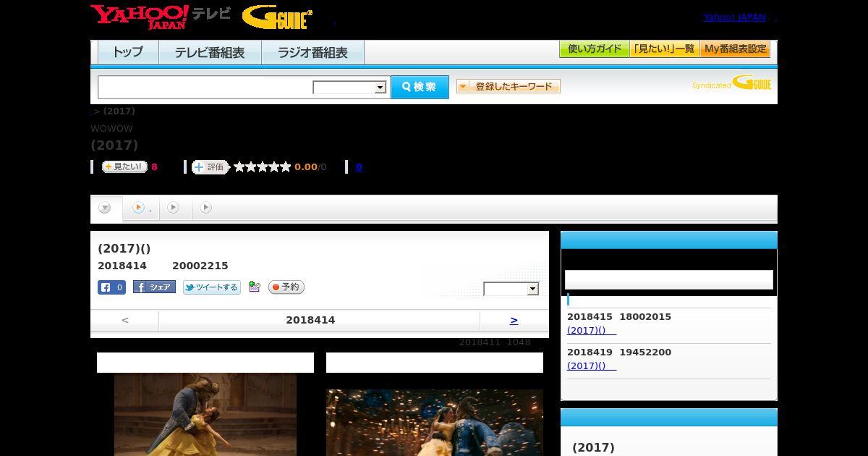Click the next day arrow link
The image size is (868, 456).
(514, 320)
